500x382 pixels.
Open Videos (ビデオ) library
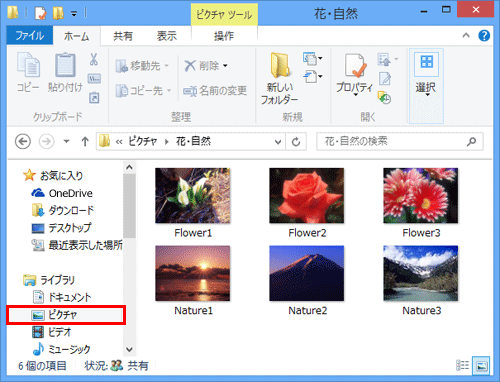[52, 332]
